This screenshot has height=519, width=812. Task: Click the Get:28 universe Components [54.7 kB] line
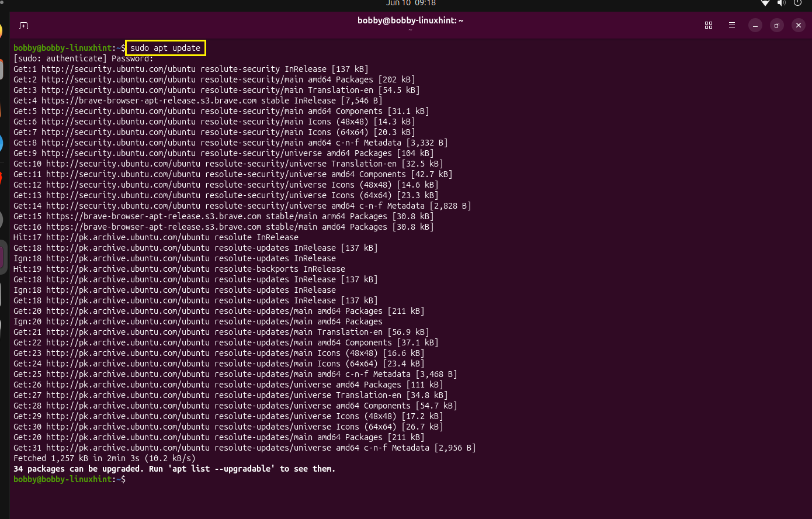pos(235,406)
